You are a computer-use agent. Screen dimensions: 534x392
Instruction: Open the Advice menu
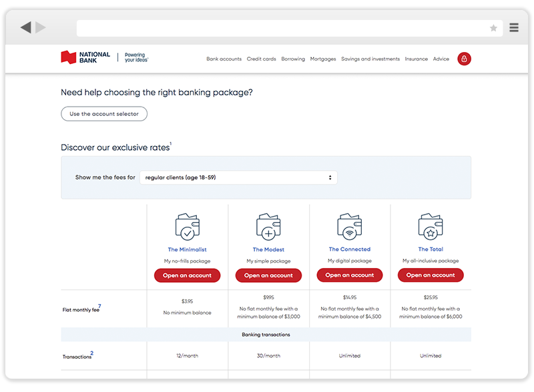pos(441,59)
